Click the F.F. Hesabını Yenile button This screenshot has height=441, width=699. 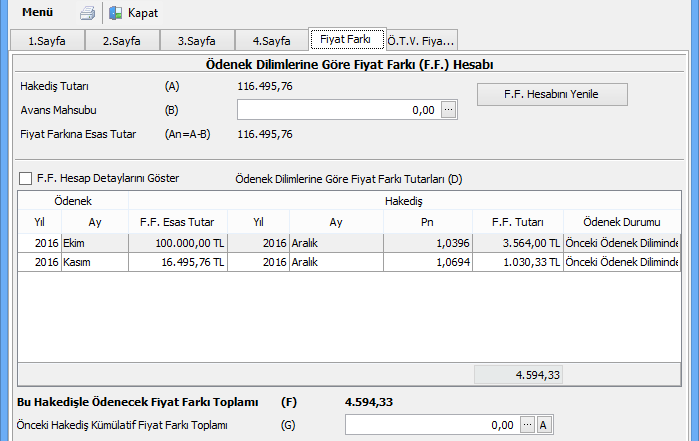click(x=552, y=94)
